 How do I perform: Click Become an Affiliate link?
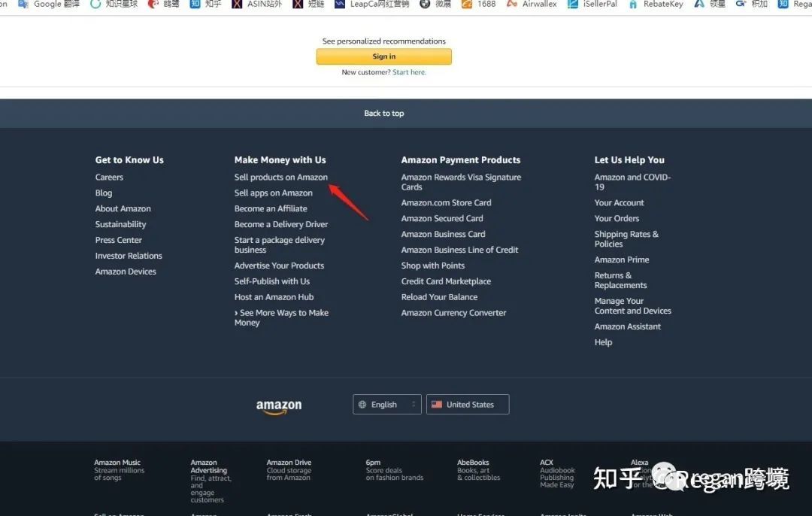point(271,208)
